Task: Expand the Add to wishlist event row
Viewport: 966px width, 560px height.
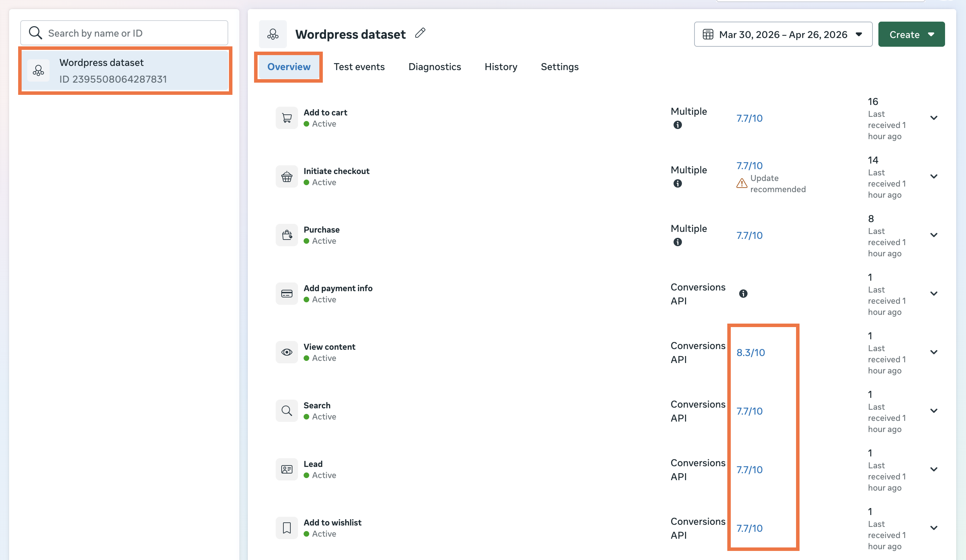Action: [x=934, y=528]
